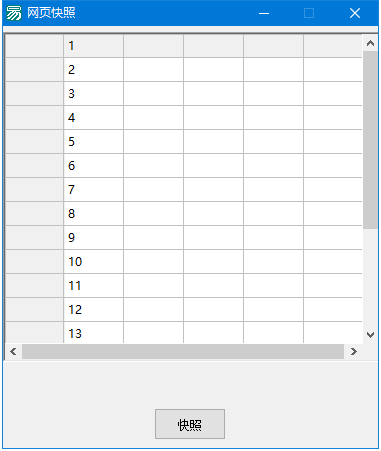Viewport: 381px width, 451px height.
Task: Close the 网页快照 window
Action: [x=355, y=13]
